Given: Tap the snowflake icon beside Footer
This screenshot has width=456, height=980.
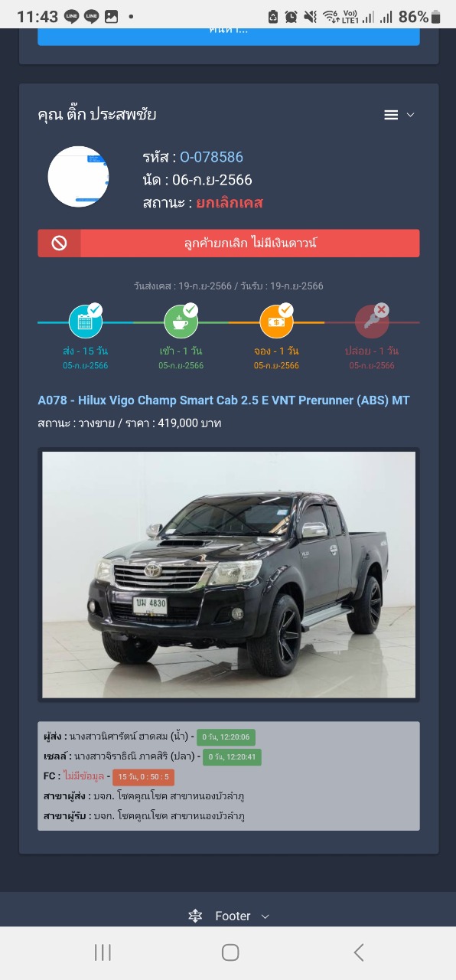Looking at the screenshot, I should pos(195,916).
